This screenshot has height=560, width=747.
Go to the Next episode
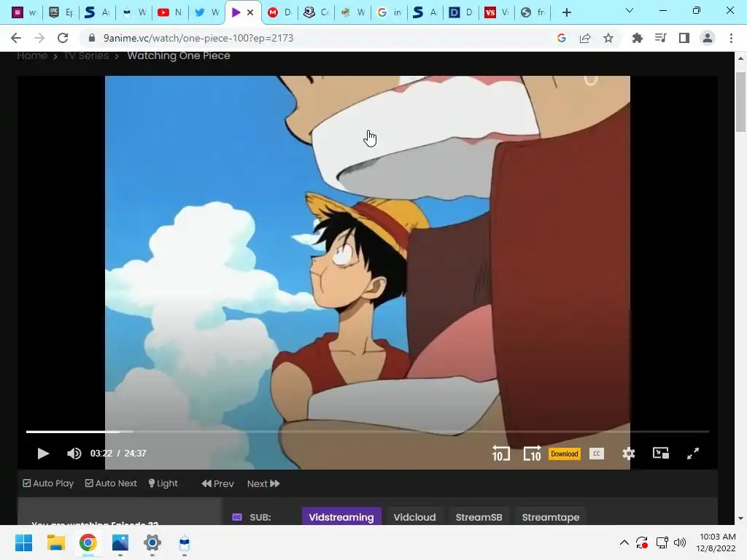263,484
